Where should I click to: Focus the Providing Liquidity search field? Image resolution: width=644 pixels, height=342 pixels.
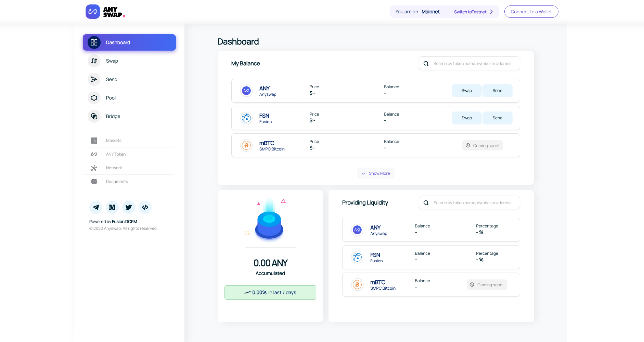469,202
